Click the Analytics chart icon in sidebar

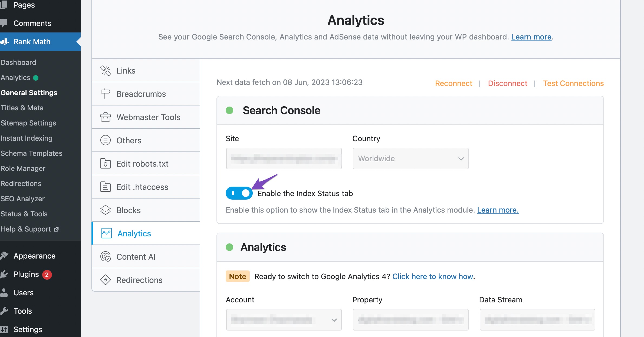[x=106, y=233]
